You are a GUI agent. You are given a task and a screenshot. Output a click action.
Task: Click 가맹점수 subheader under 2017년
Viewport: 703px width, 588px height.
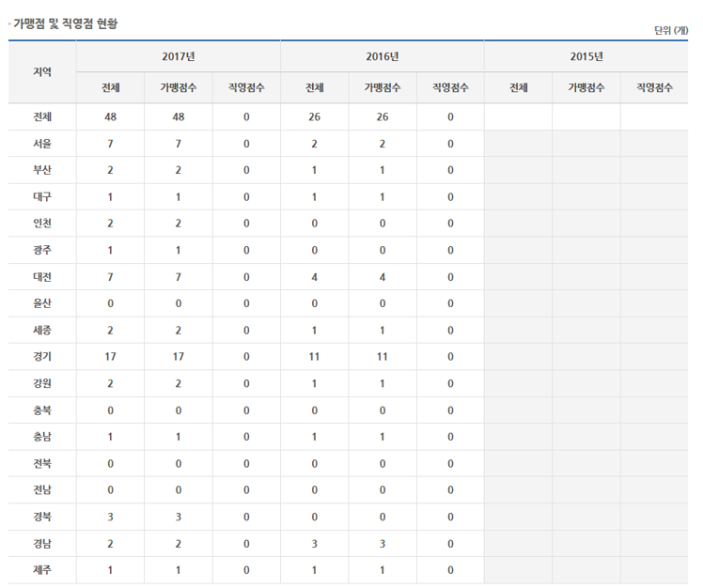tap(178, 88)
